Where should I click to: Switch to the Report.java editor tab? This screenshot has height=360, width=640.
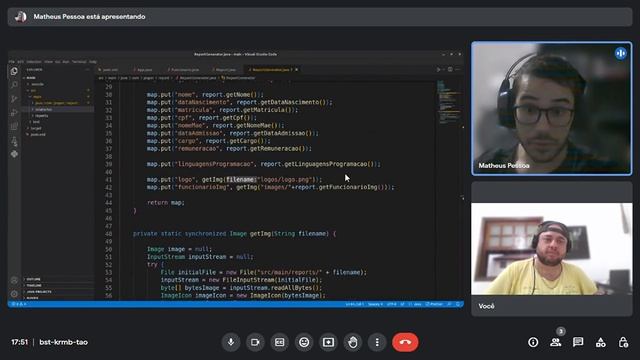point(225,70)
